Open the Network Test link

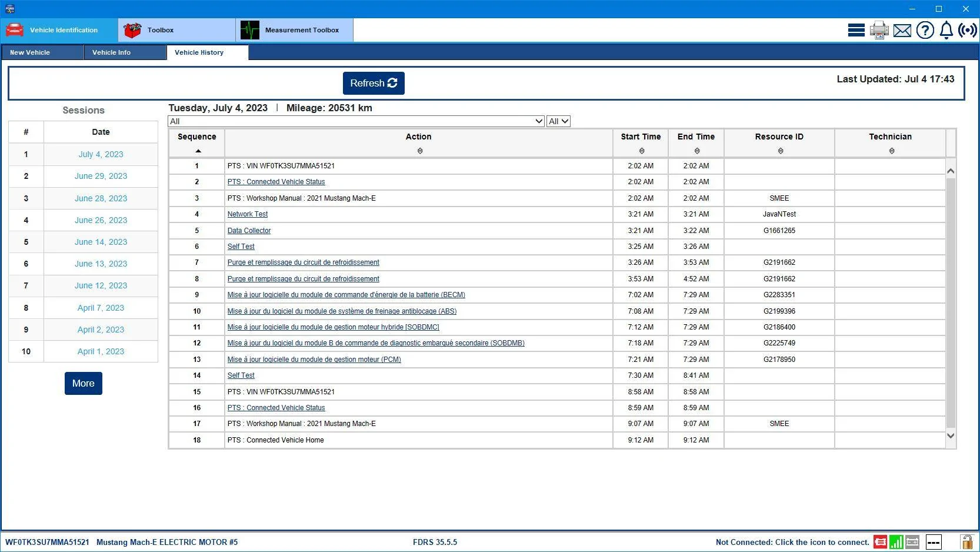pyautogui.click(x=247, y=214)
